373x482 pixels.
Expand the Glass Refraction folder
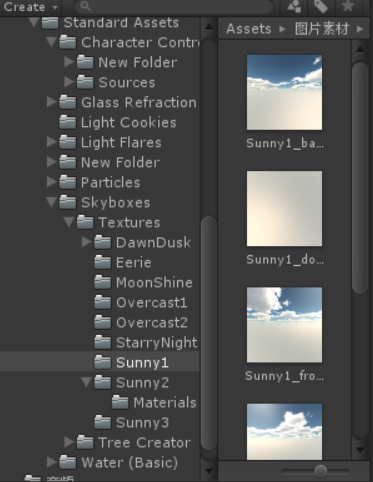pos(51,102)
